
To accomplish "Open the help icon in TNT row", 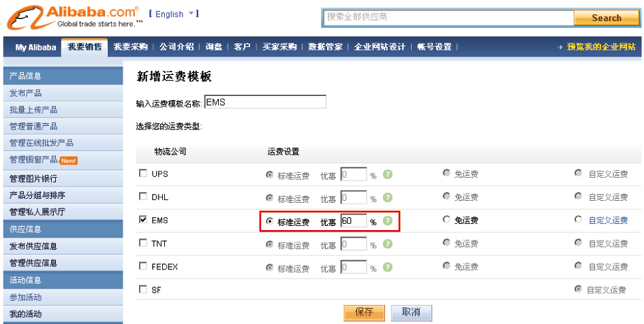I will 388,244.
